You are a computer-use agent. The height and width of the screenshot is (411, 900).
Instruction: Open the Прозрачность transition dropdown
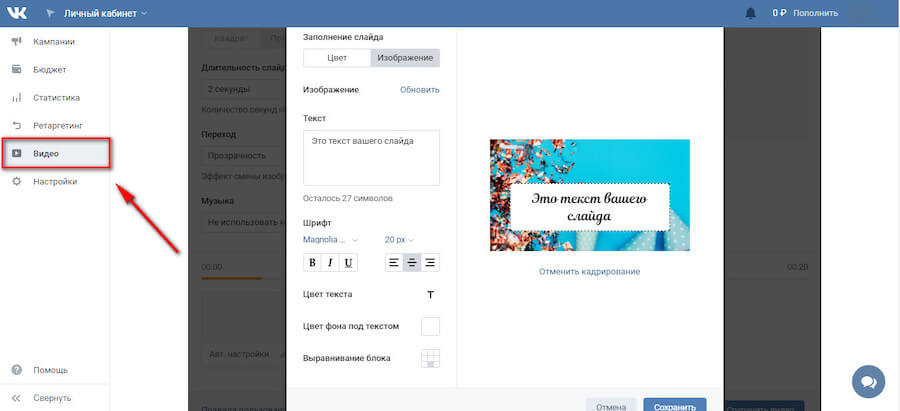click(x=244, y=155)
